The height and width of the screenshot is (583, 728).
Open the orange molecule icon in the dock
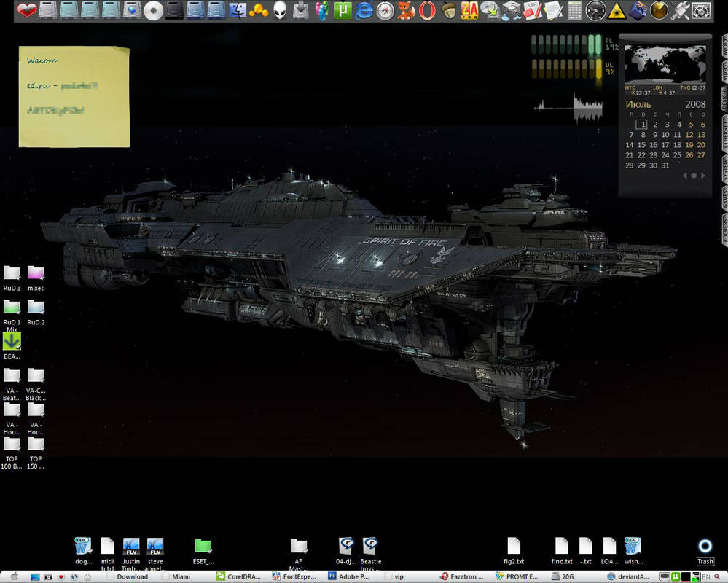(259, 10)
